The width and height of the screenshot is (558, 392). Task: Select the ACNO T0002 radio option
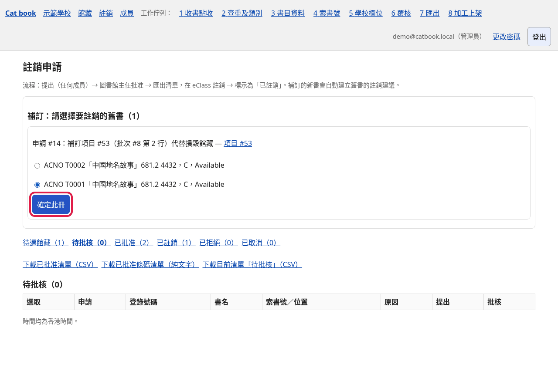pyautogui.click(x=37, y=166)
